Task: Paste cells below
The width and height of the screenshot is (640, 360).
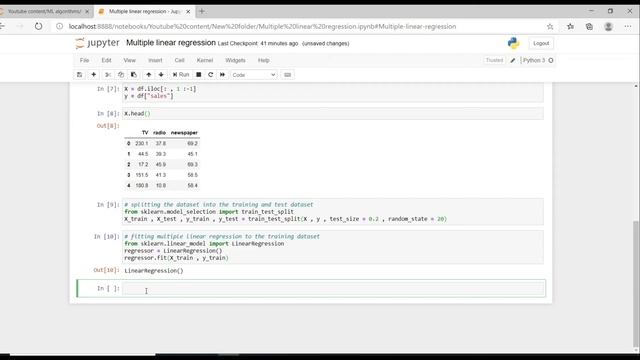Action: 133,75
